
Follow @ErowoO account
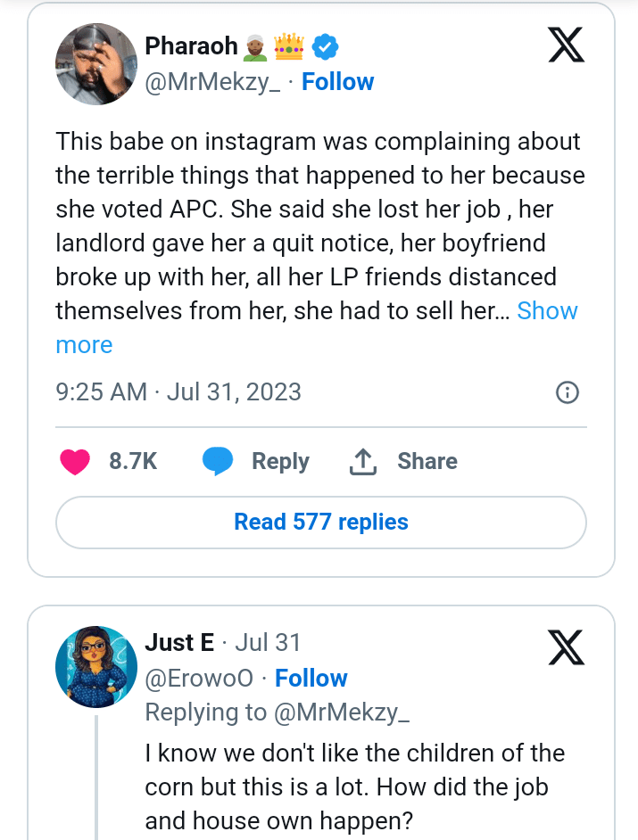311,679
